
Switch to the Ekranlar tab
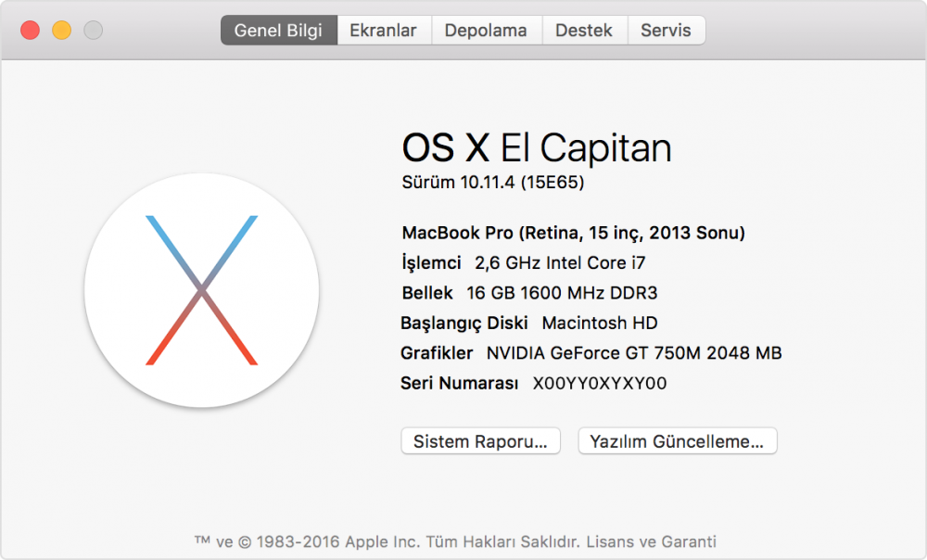point(384,30)
